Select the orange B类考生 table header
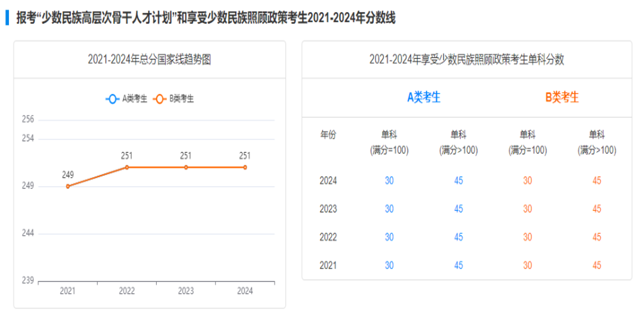Screen dimensions: 644x317 pos(562,97)
